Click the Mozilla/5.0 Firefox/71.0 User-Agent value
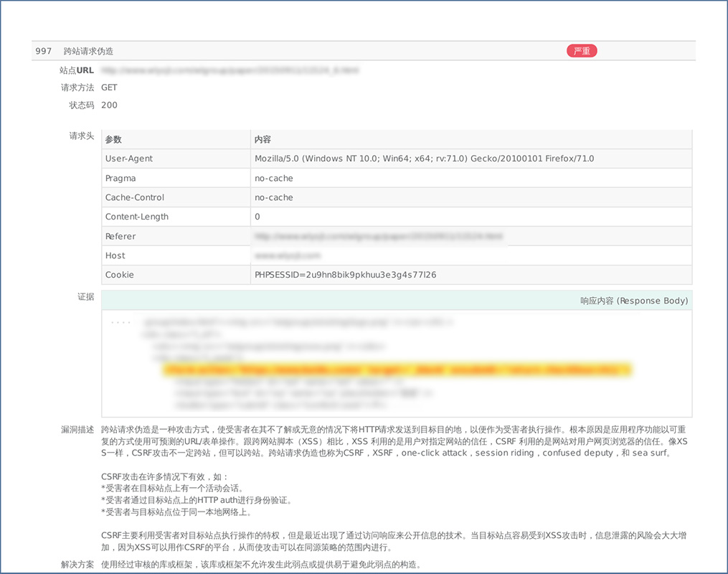 (x=424, y=159)
